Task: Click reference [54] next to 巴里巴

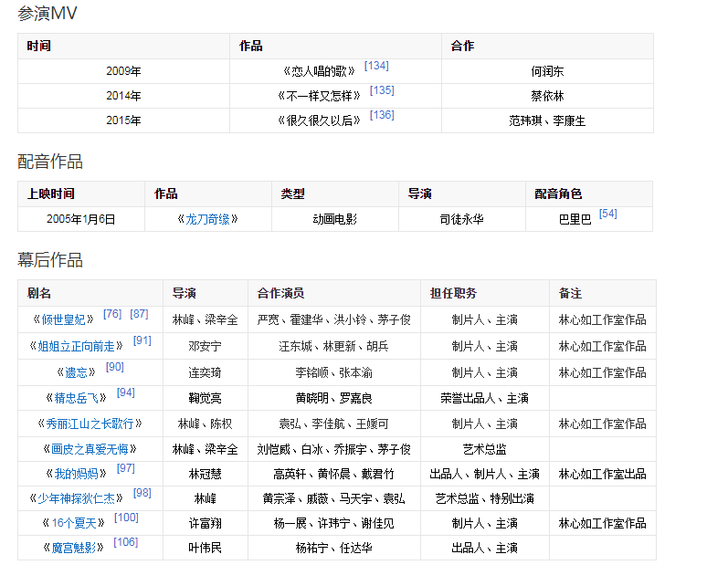Action: point(607,214)
